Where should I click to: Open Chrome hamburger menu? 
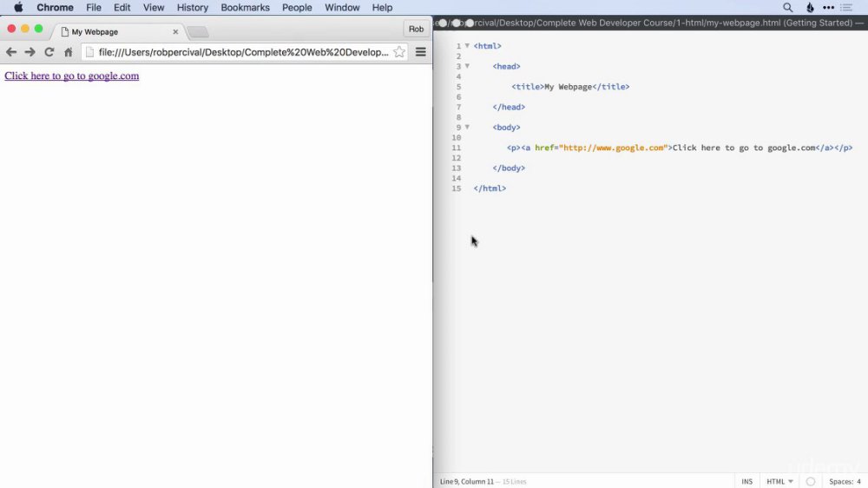tap(421, 52)
